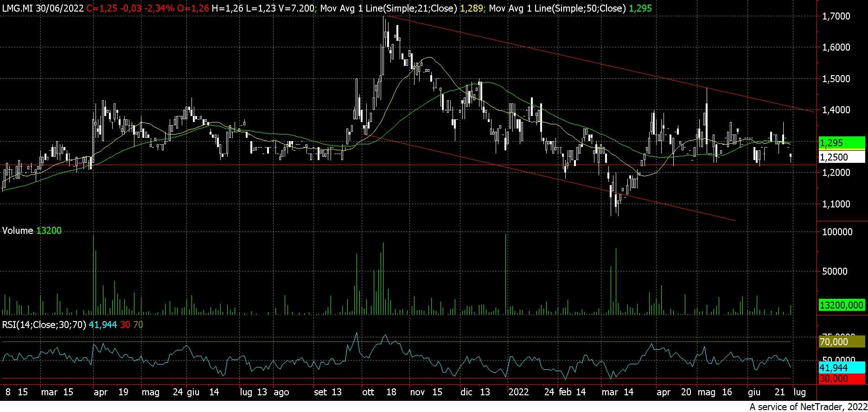Click the nov month label on time axis
Image resolution: width=868 pixels, height=412 pixels.
click(417, 392)
